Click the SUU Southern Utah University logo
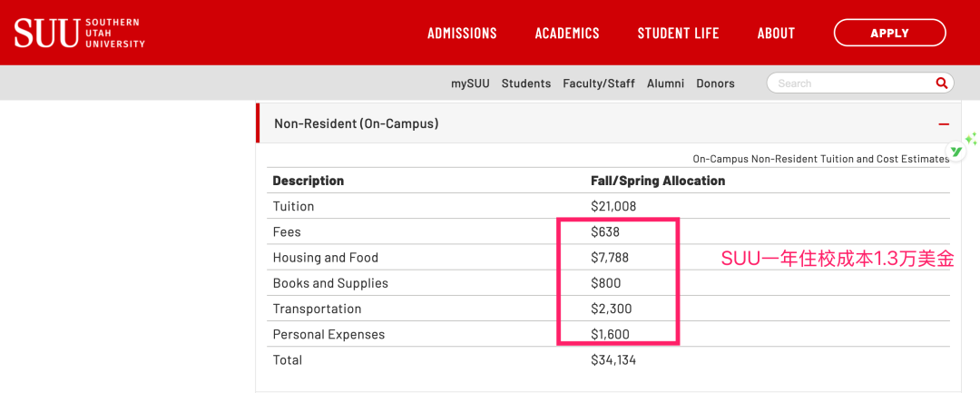 pos(80,33)
